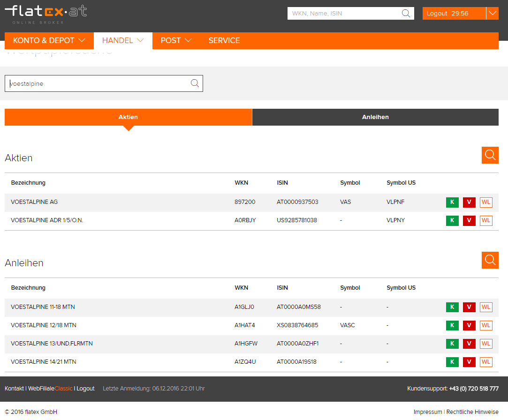Viewport: 508px width, 420px height.
Task: Click the Kundensupport phone number
Action: click(474, 389)
